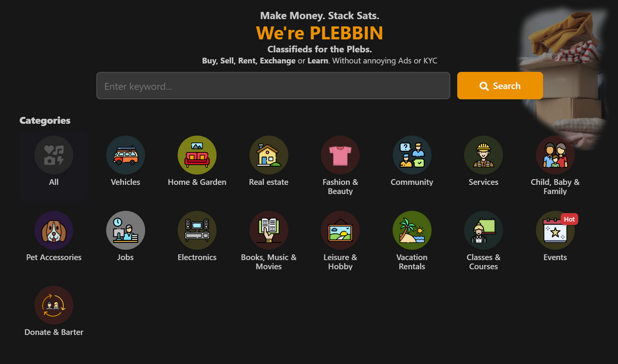Screen dimensions: 618x364
Task: Open Books, Music & Movies icon
Action: point(268,230)
